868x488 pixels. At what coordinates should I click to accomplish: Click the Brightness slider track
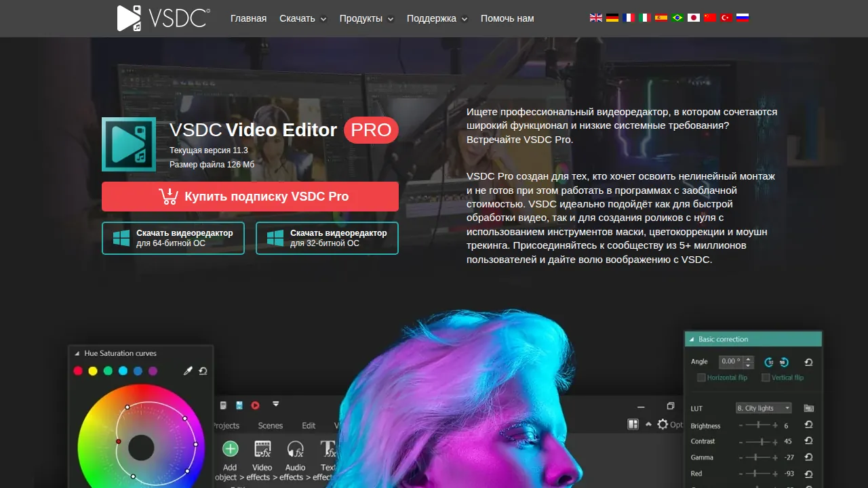(x=758, y=425)
